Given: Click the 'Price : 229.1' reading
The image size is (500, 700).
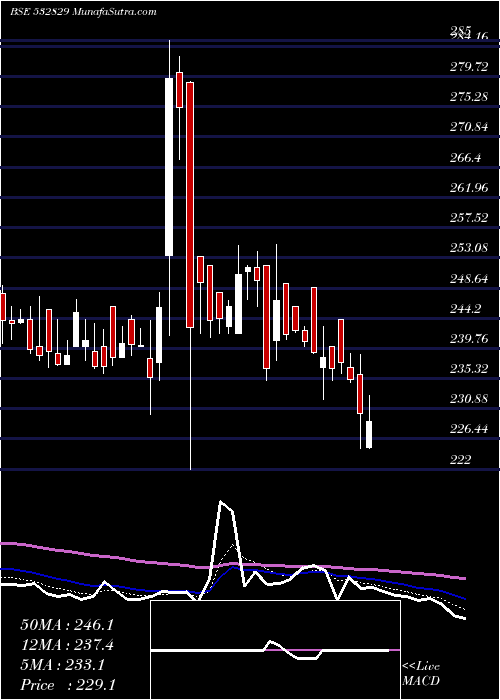Looking at the screenshot, I should (x=67, y=685).
